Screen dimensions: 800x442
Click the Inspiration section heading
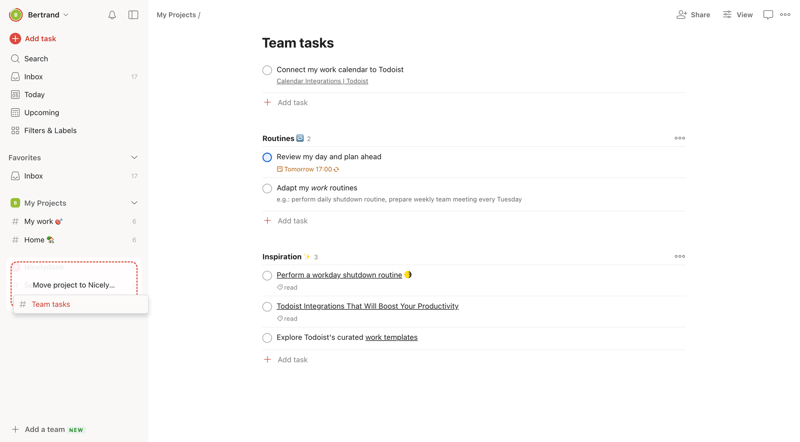(282, 257)
